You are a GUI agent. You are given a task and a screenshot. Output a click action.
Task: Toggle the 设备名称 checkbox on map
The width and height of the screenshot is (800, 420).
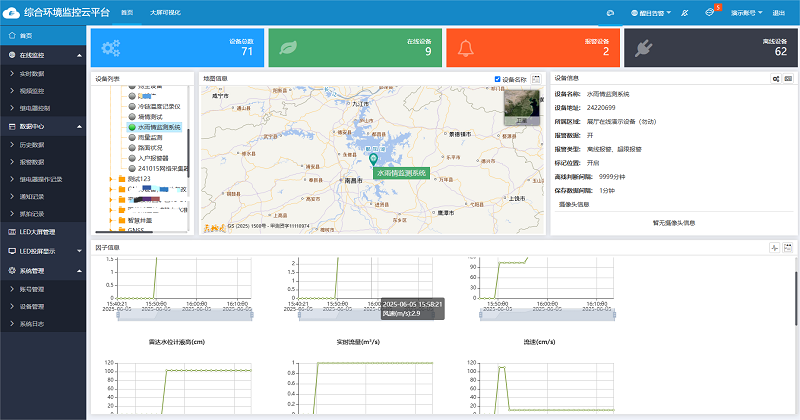click(x=498, y=79)
